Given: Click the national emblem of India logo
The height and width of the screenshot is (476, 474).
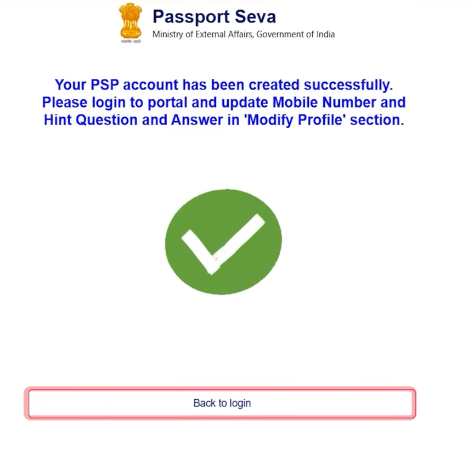Looking at the screenshot, I should 130,23.
